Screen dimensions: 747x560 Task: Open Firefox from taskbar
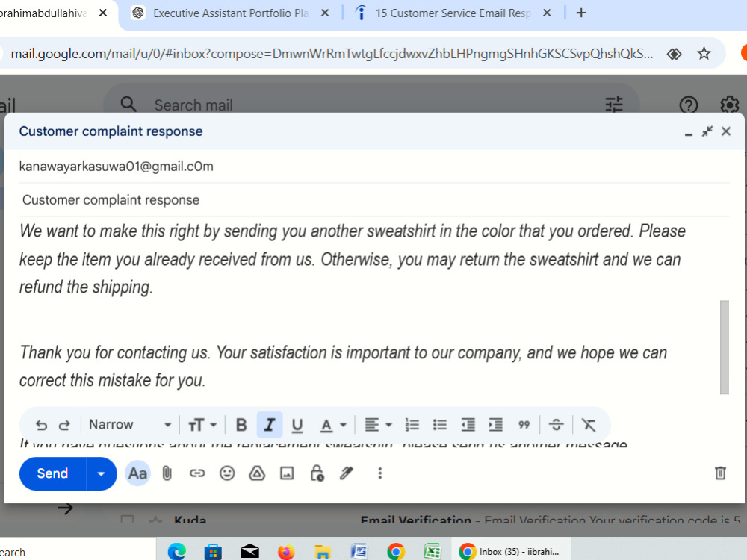[x=286, y=552]
